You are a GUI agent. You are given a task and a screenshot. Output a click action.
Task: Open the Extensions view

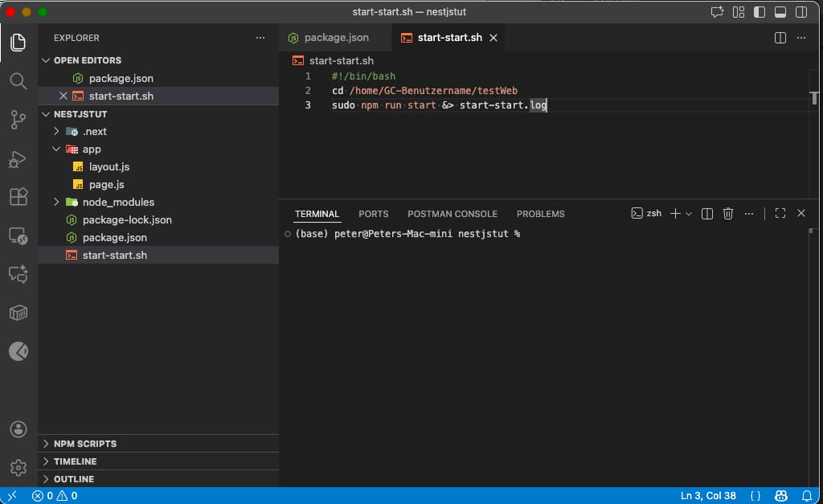pyautogui.click(x=18, y=197)
